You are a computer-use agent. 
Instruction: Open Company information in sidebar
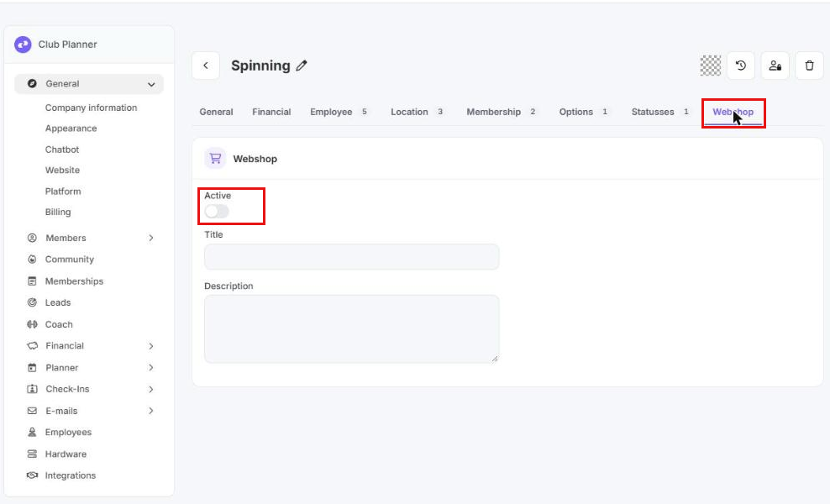coord(91,108)
